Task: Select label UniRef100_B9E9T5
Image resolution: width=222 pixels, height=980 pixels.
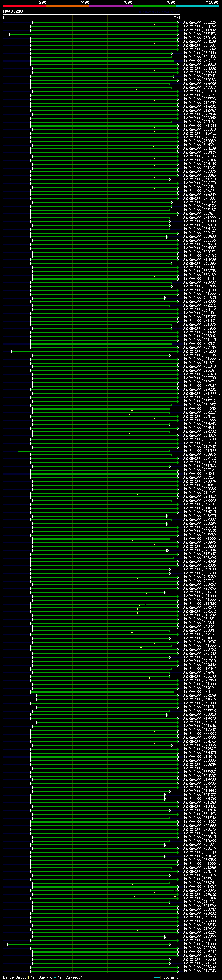Action: coord(199,875)
